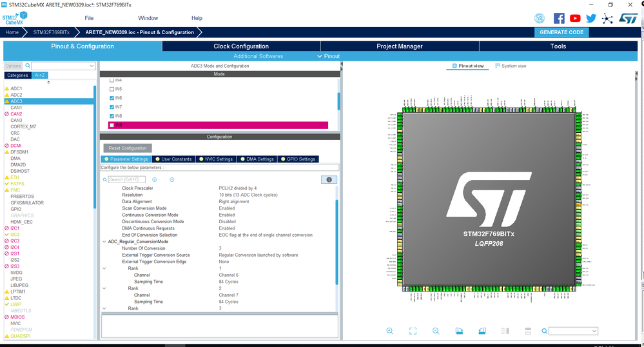
Task: Click the peripheral list sidebar scrollbar
Action: tap(95, 146)
